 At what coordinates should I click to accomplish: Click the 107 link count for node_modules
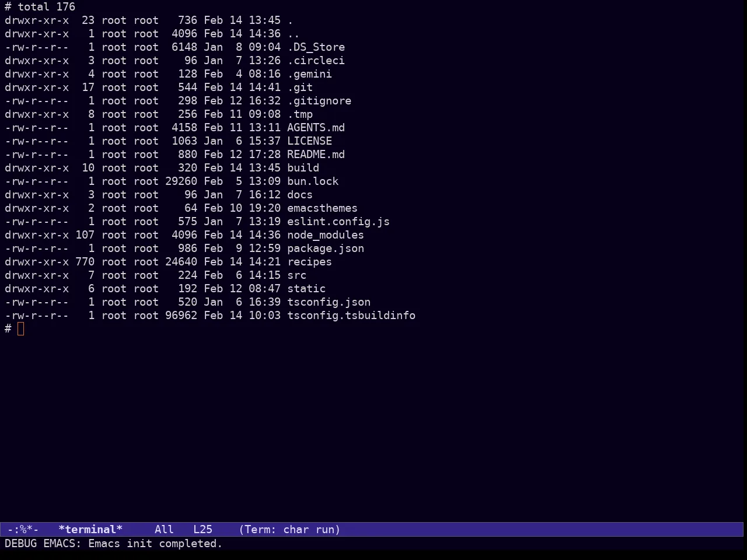tap(85, 235)
